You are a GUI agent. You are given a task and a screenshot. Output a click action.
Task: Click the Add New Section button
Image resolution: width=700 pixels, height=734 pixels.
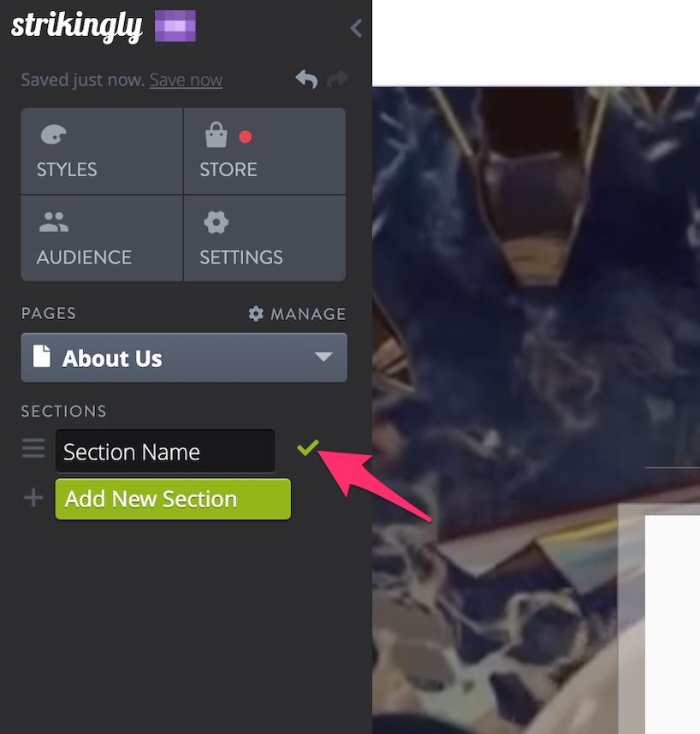pos(173,499)
